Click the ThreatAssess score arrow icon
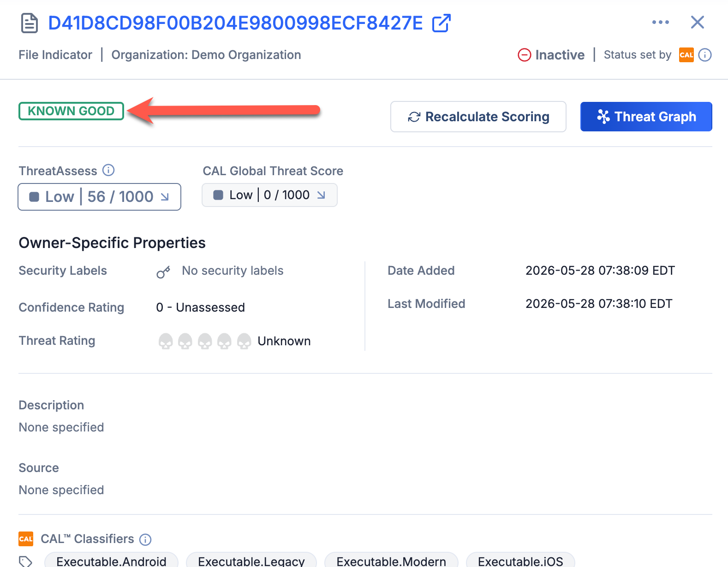This screenshot has height=567, width=728. pyautogui.click(x=165, y=197)
